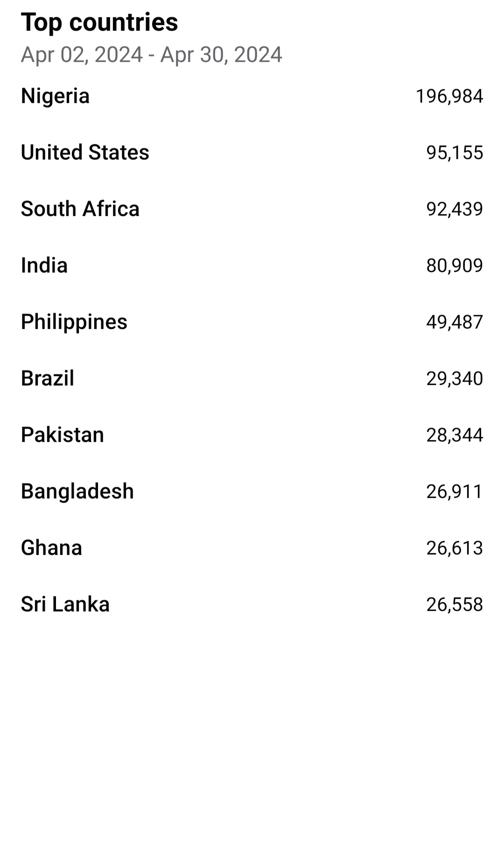This screenshot has width=504, height=844.
Task: Tap the 49,487 Philippines count
Action: tap(455, 322)
